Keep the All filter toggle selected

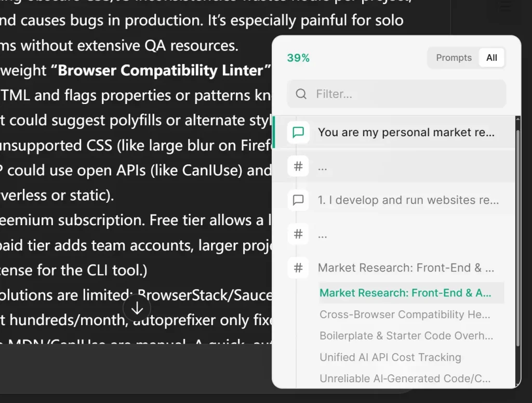(491, 58)
